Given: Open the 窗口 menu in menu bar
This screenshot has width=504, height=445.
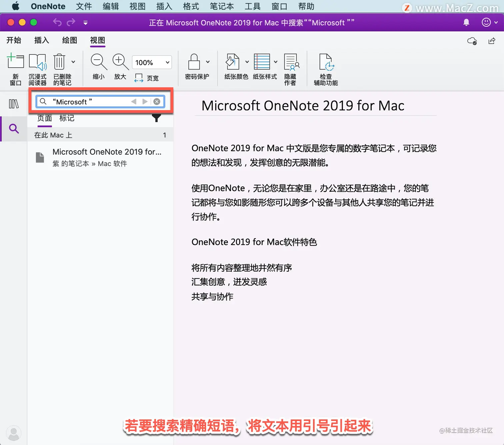Looking at the screenshot, I should click(x=279, y=6).
